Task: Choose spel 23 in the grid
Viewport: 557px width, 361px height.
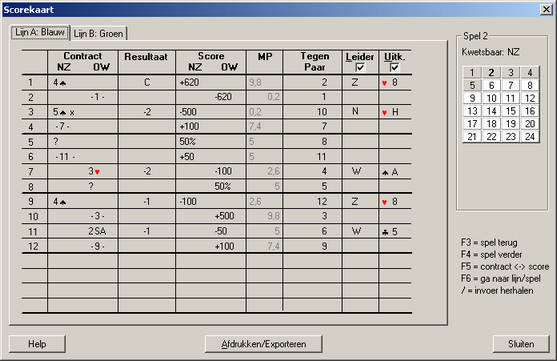Action: [x=510, y=136]
